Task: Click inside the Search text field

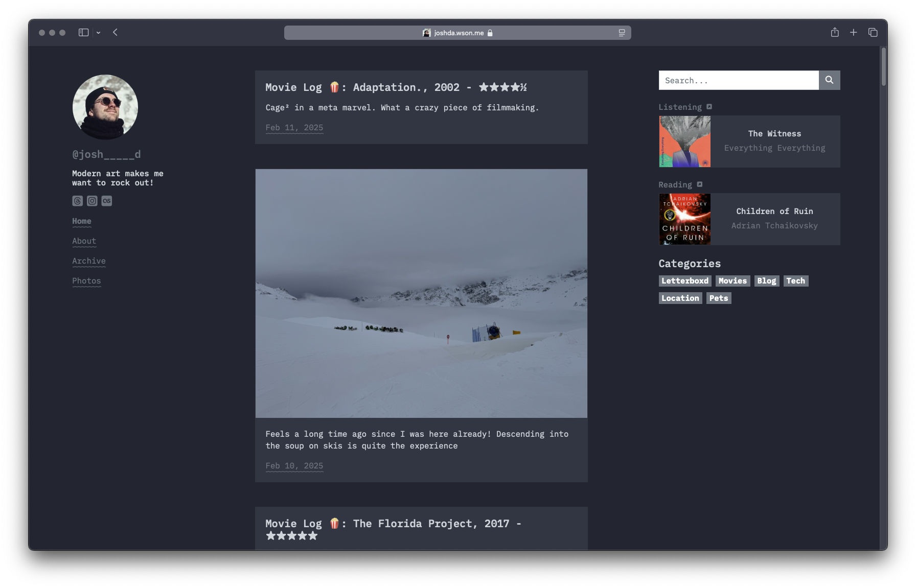Action: click(x=738, y=80)
